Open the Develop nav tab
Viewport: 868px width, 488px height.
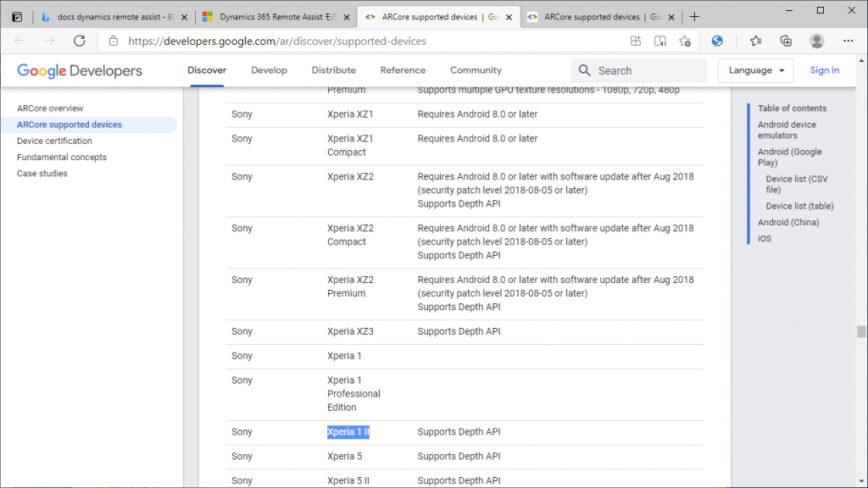[x=269, y=70]
